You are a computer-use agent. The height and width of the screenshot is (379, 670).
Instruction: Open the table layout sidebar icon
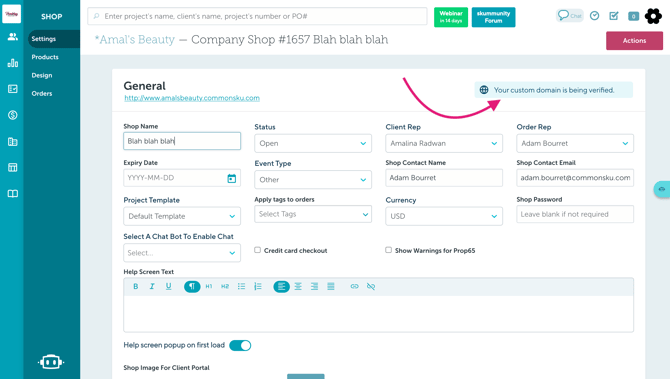point(12,167)
